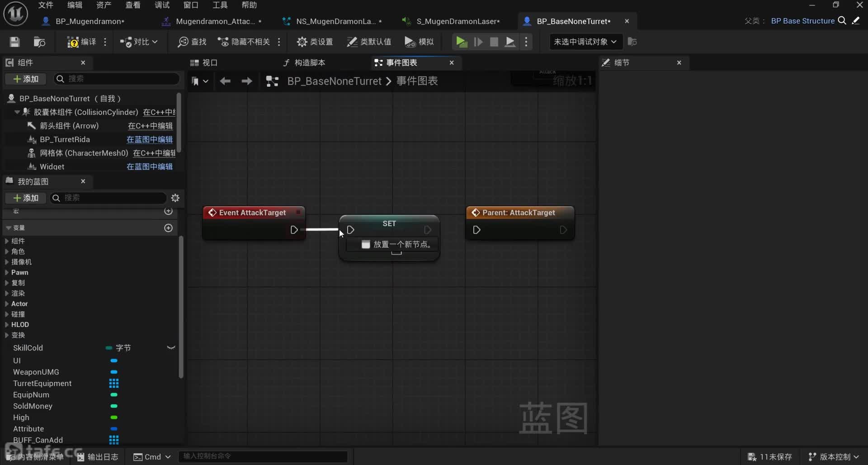The width and height of the screenshot is (868, 465).
Task: Open the Diff (对比) dropdown
Action: tap(139, 42)
